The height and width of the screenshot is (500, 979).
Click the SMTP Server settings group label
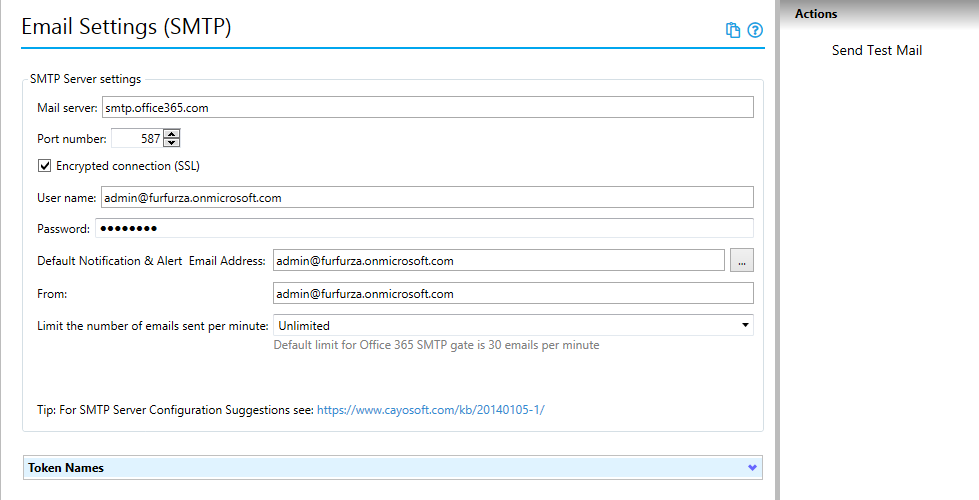pos(86,79)
